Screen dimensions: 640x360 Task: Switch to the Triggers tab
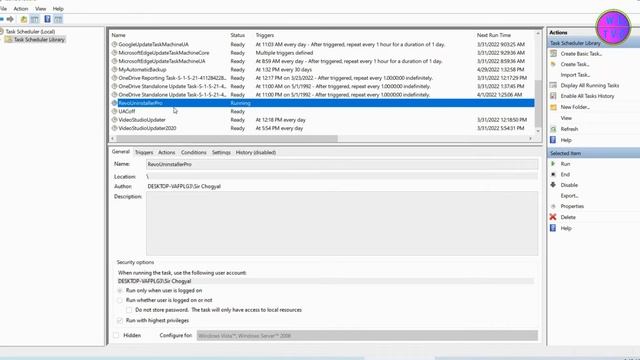pos(144,152)
